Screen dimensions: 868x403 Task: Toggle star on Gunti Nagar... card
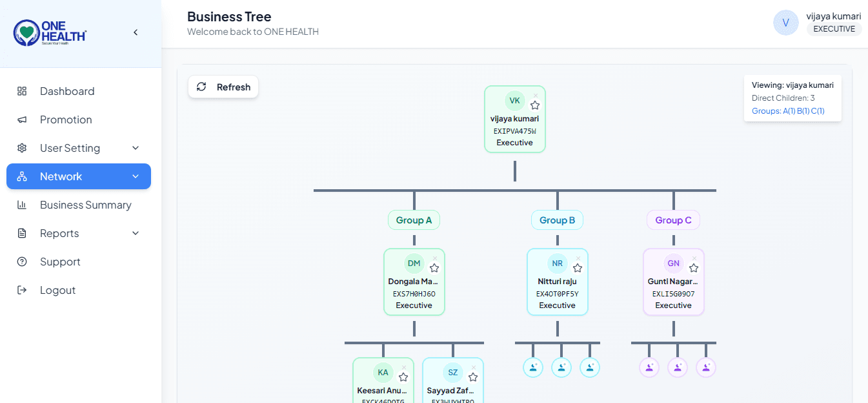point(694,268)
